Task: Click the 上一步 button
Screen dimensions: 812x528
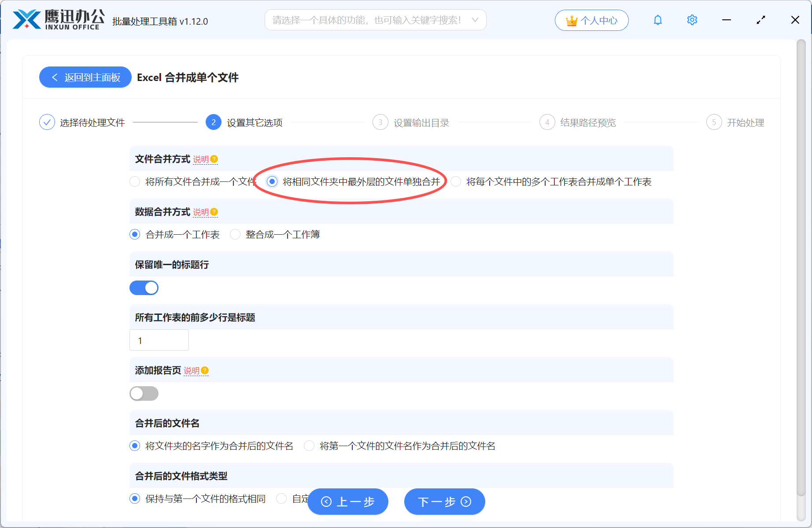Action: click(347, 502)
